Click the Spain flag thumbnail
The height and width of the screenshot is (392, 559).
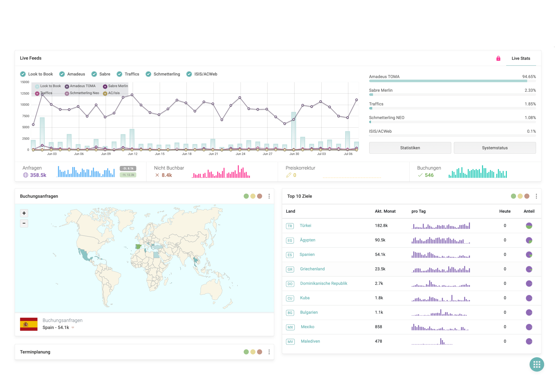[x=29, y=324]
